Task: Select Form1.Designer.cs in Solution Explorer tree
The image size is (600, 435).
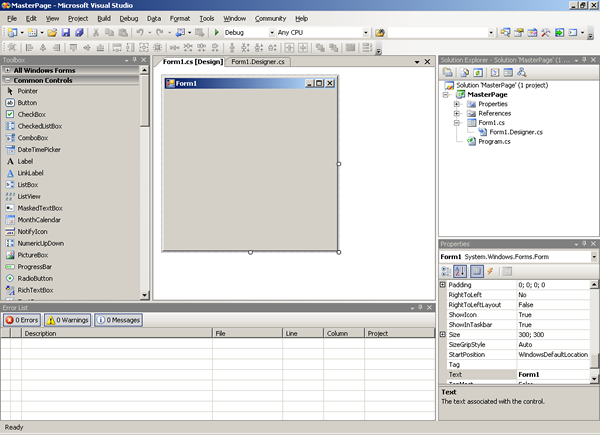Action: 516,132
